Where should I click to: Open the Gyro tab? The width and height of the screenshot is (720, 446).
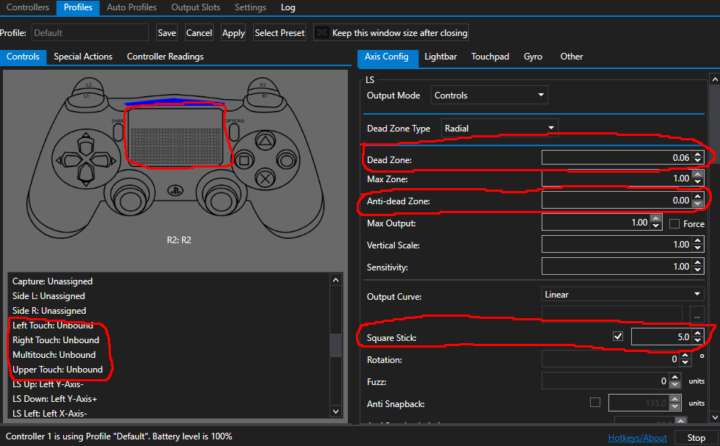pyautogui.click(x=533, y=56)
